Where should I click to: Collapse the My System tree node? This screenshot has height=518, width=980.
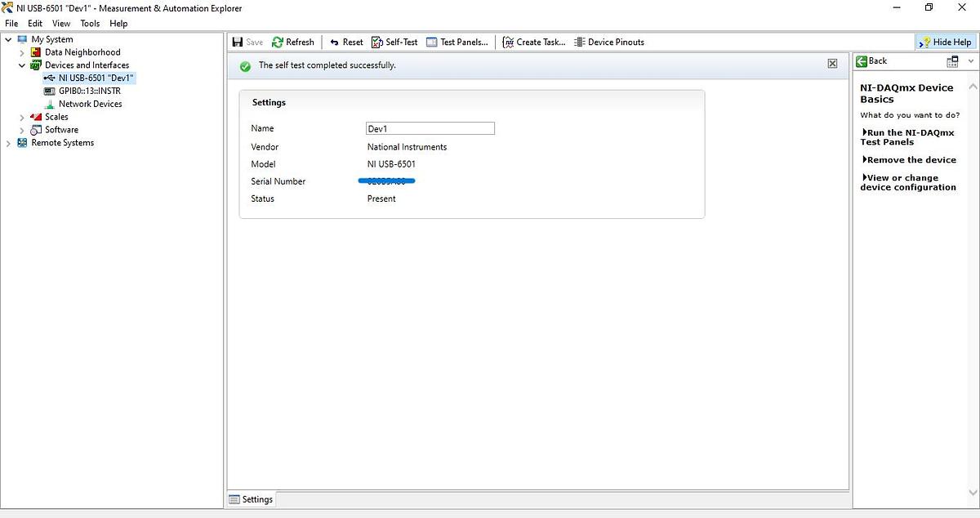tap(8, 39)
